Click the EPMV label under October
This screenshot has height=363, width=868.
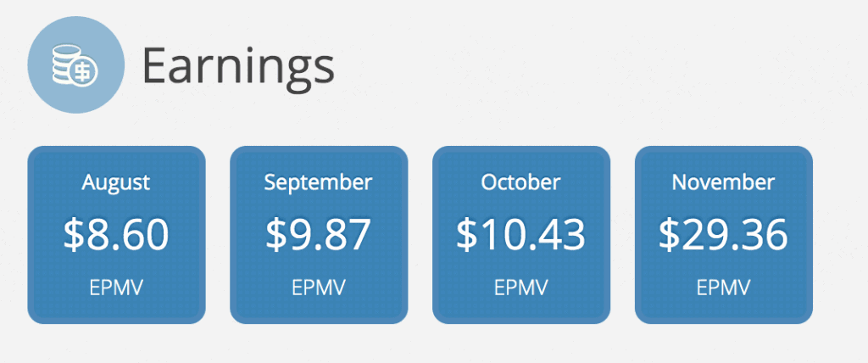[x=521, y=287]
